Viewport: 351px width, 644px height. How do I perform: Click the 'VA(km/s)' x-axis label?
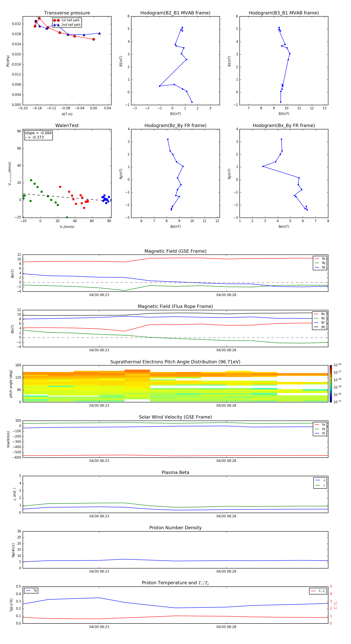click(67, 227)
